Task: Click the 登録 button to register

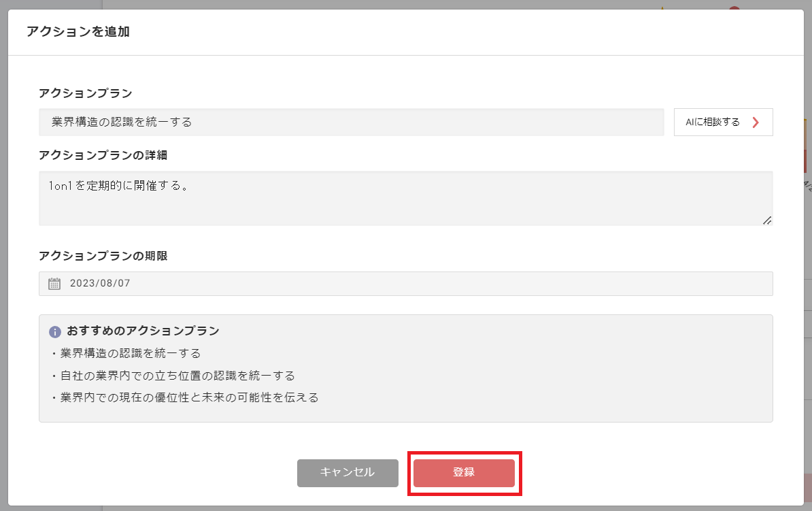Action: coord(464,473)
